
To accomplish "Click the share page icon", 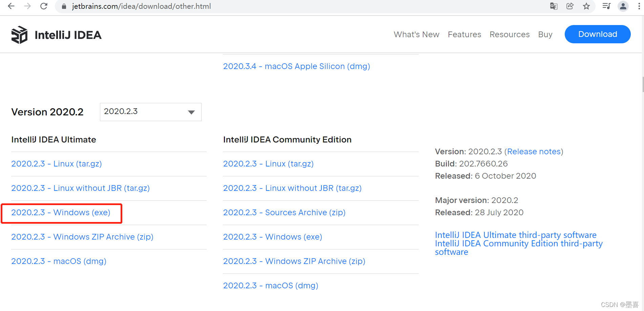I will coord(570,6).
